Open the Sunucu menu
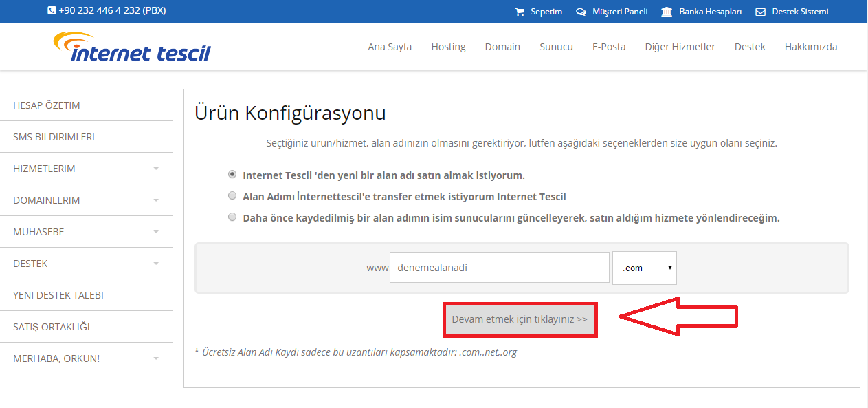This screenshot has width=868, height=408. point(556,47)
